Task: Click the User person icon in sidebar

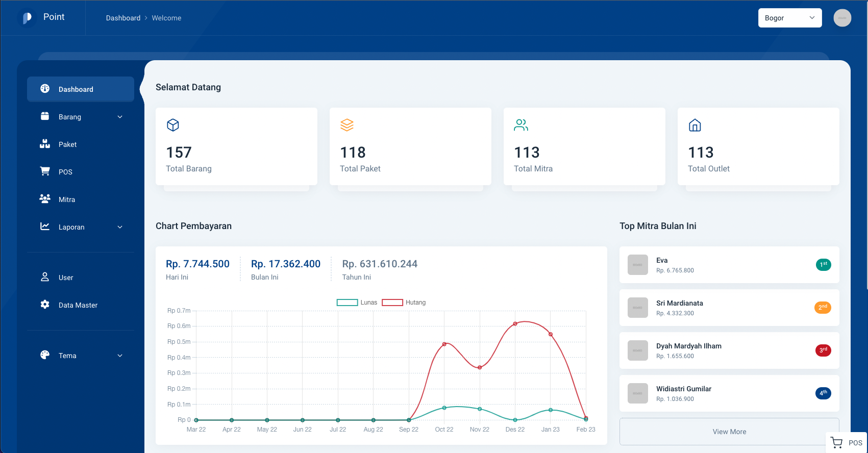Action: point(45,277)
